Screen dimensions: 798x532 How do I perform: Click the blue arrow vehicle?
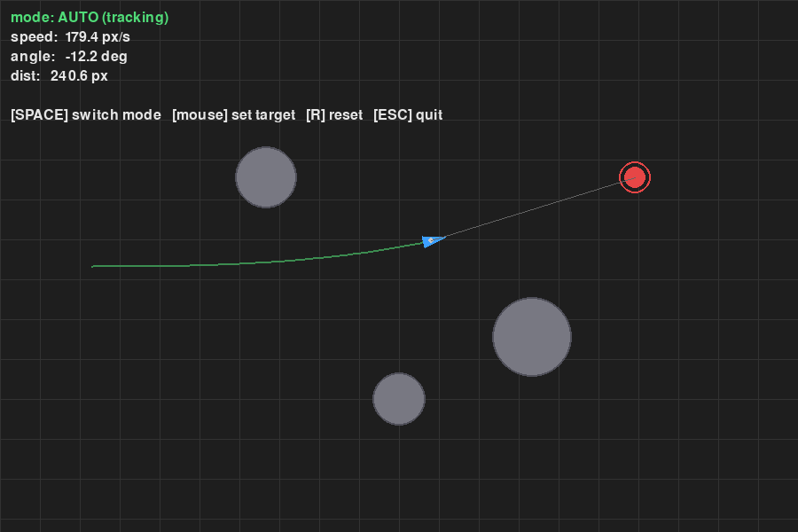tap(433, 240)
